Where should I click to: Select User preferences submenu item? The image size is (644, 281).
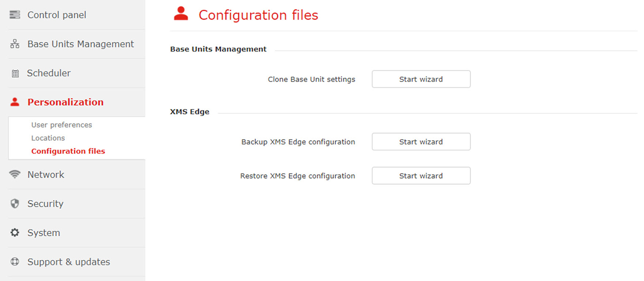tap(62, 125)
